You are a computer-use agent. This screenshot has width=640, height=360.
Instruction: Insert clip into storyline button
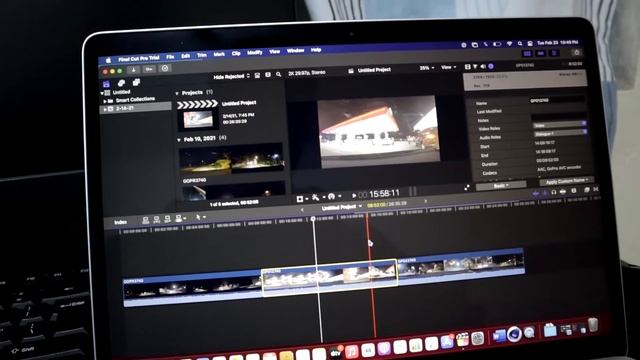[x=156, y=219]
